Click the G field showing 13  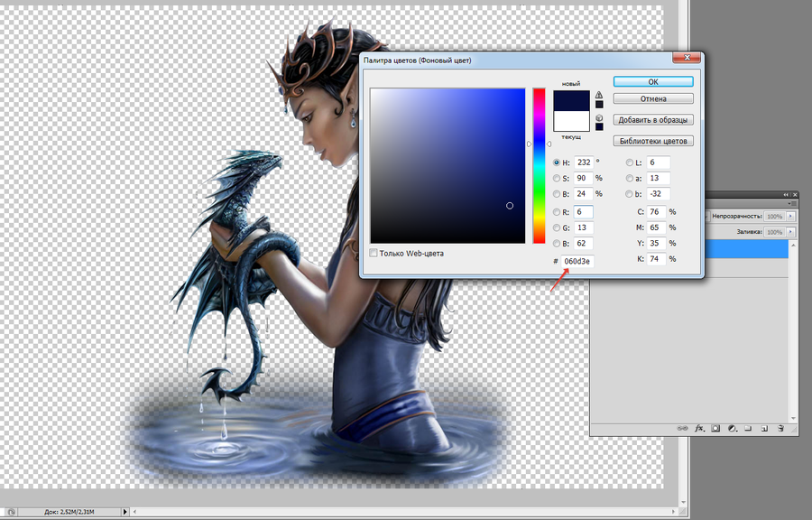click(x=584, y=227)
